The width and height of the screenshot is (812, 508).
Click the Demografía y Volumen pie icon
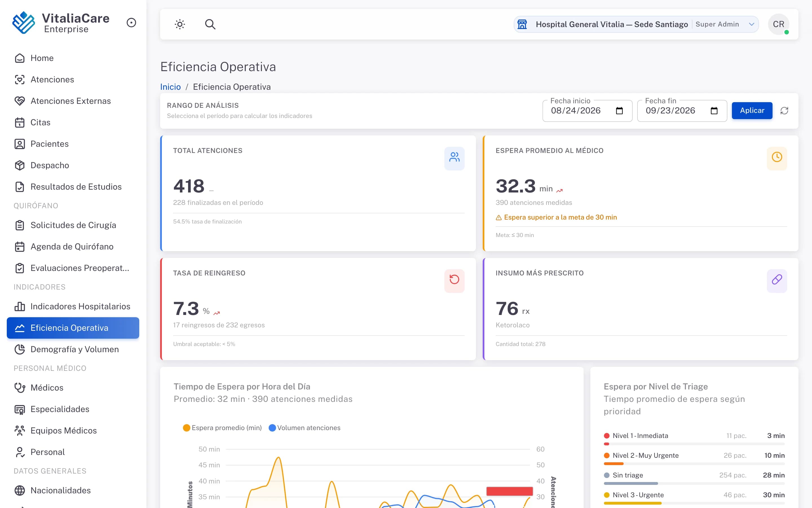(20, 349)
